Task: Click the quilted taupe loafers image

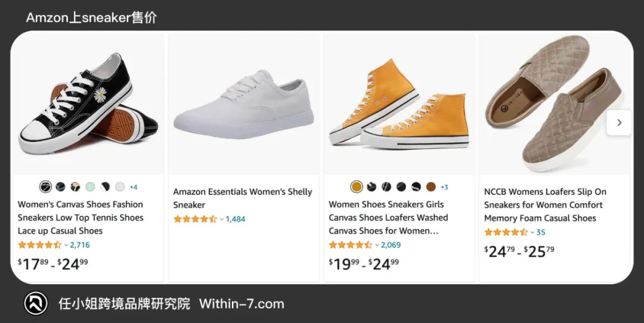Action: click(x=555, y=105)
